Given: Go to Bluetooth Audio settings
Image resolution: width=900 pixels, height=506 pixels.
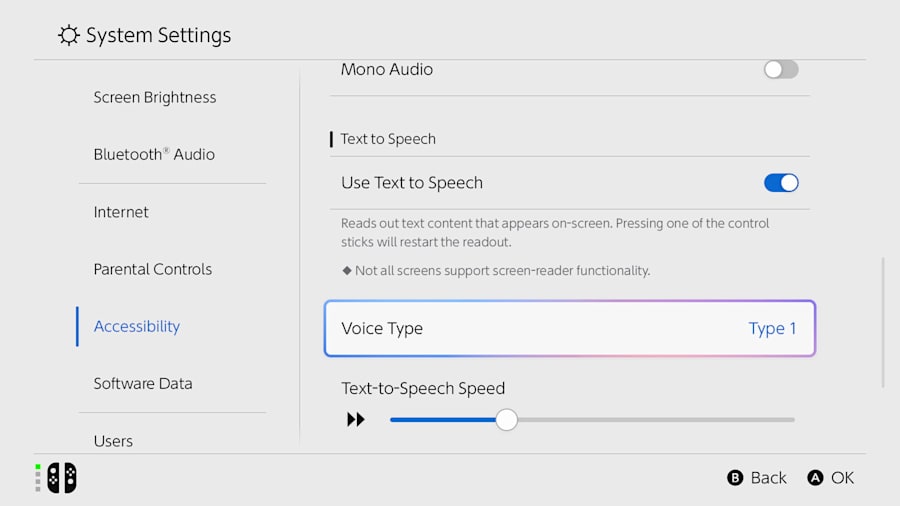Looking at the screenshot, I should (154, 154).
